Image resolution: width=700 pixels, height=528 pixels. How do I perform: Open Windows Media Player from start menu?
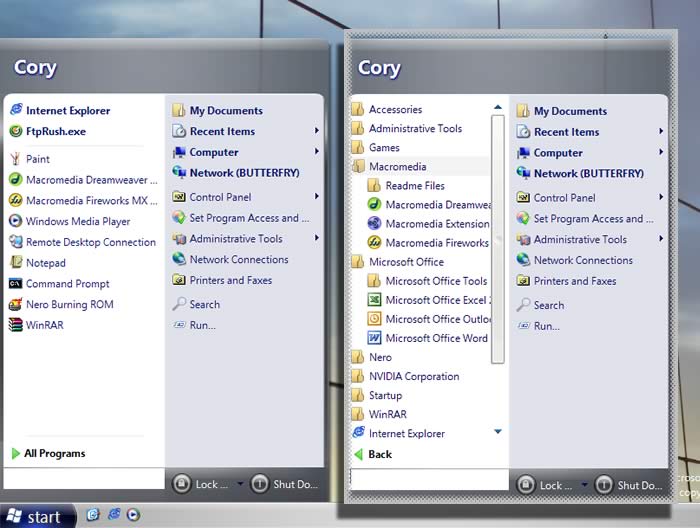click(70, 221)
